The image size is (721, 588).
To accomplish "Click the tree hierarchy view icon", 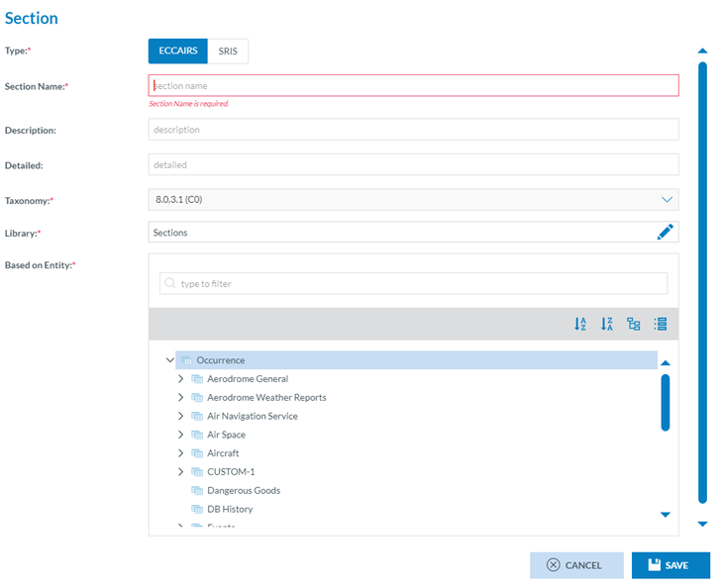I will [634, 324].
